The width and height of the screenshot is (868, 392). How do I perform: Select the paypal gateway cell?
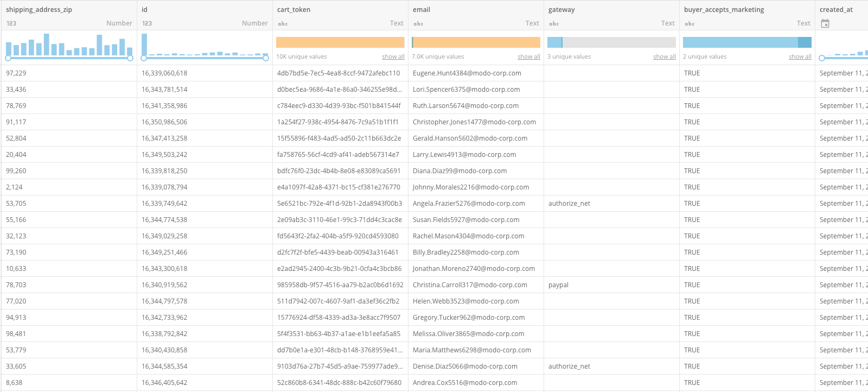[x=558, y=285]
